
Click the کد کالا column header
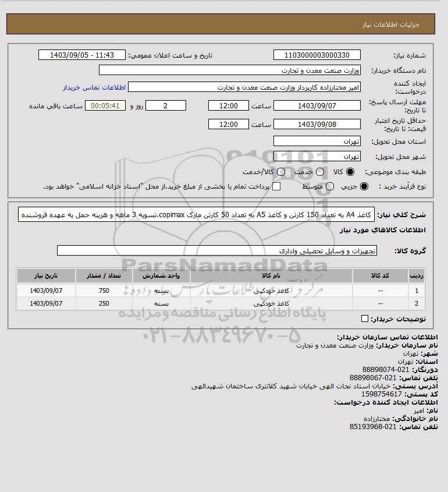tap(381, 276)
